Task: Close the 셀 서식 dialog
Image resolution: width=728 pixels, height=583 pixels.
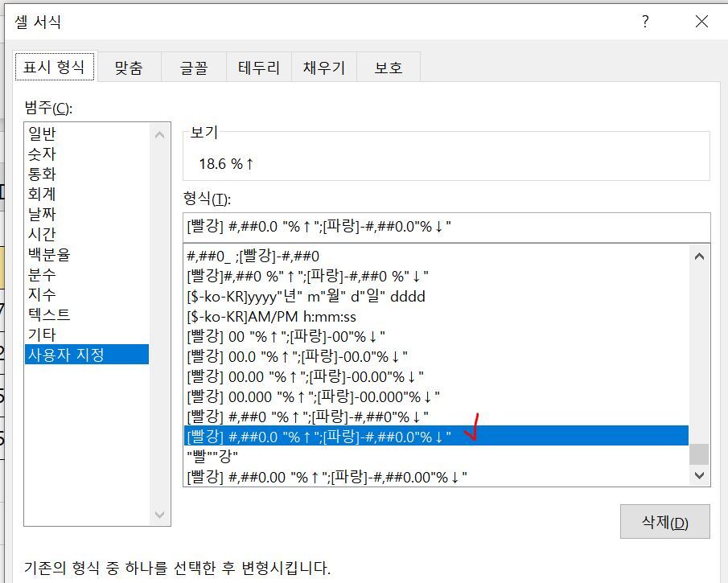Action: [701, 22]
